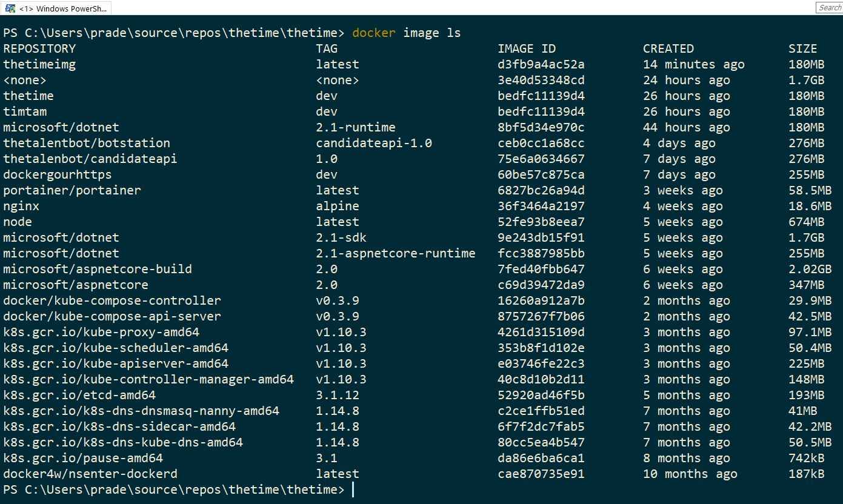843x504 pixels.
Task: Click the 2.02GB size value
Action: tap(810, 269)
